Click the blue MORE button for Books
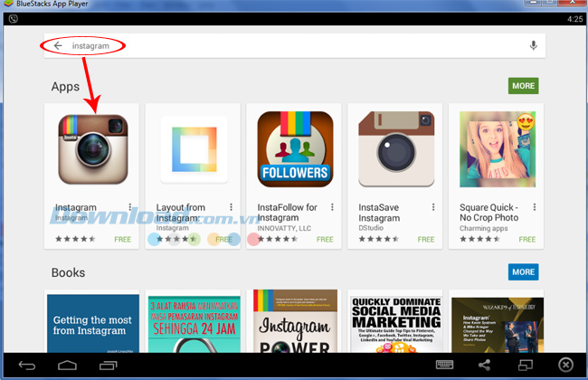 [x=524, y=272]
